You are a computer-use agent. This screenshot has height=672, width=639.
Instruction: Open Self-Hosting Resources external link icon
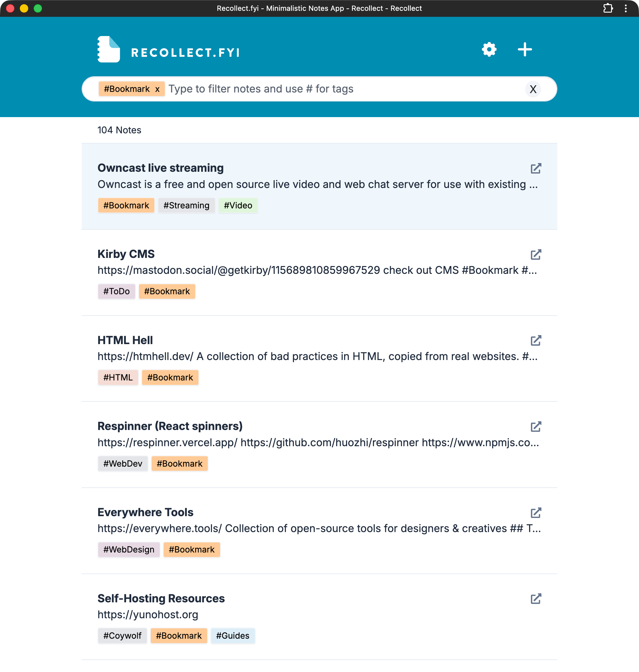pyautogui.click(x=535, y=599)
